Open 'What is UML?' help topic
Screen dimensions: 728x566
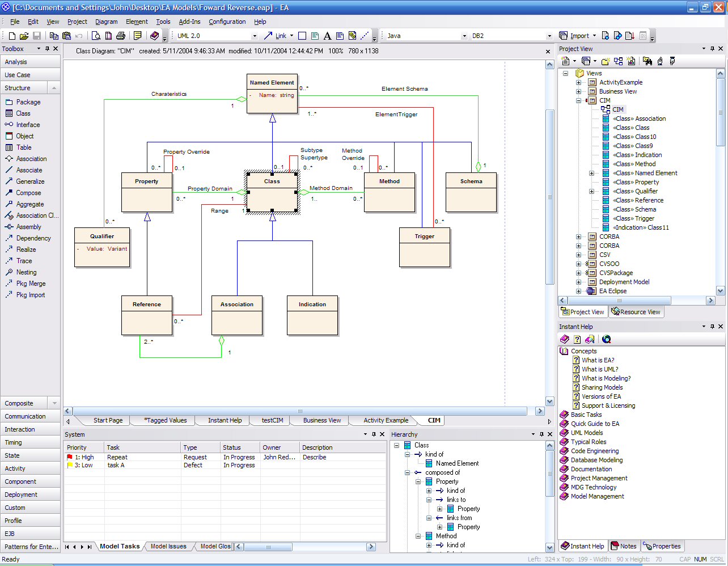click(x=600, y=369)
